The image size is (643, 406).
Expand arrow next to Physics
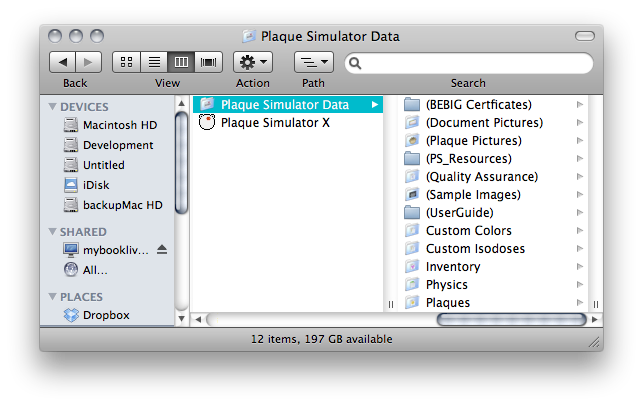click(580, 285)
